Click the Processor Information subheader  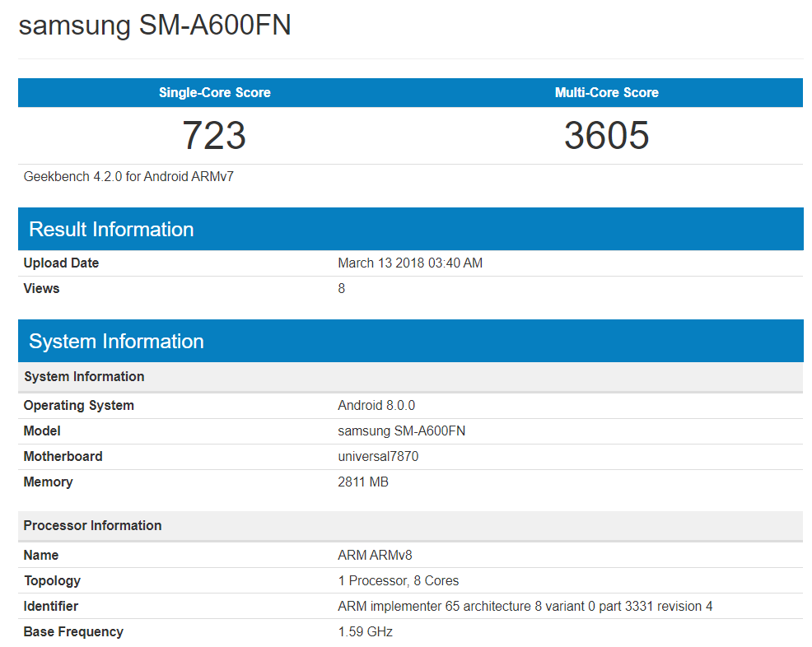pos(411,526)
